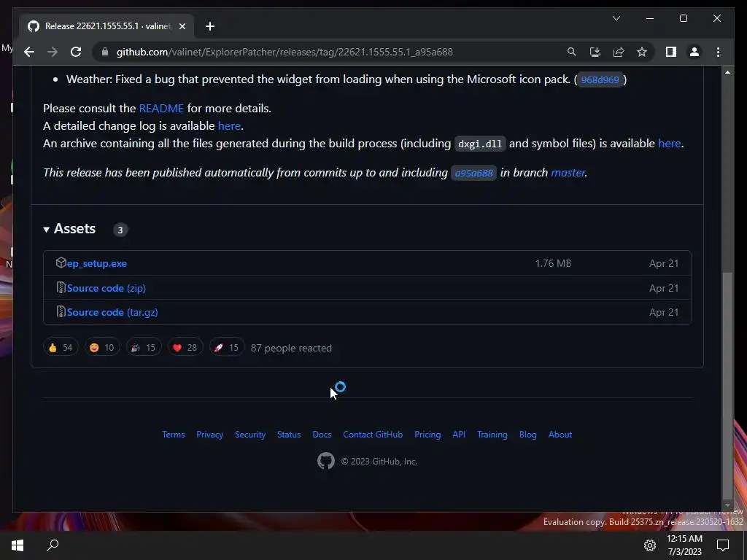Open Chrome three-dot menu
This screenshot has width=747, height=560.
coord(718,52)
